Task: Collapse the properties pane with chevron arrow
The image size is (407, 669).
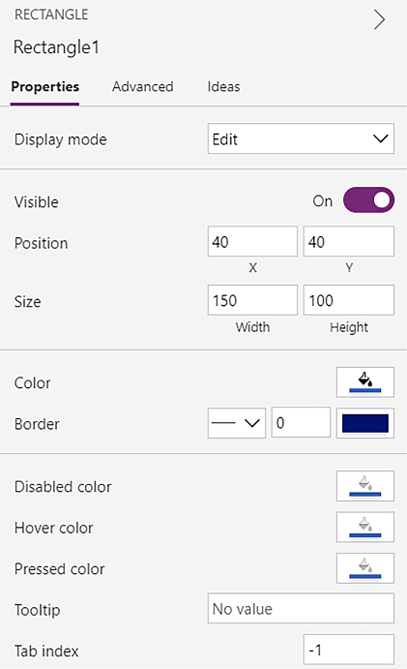Action: click(379, 20)
